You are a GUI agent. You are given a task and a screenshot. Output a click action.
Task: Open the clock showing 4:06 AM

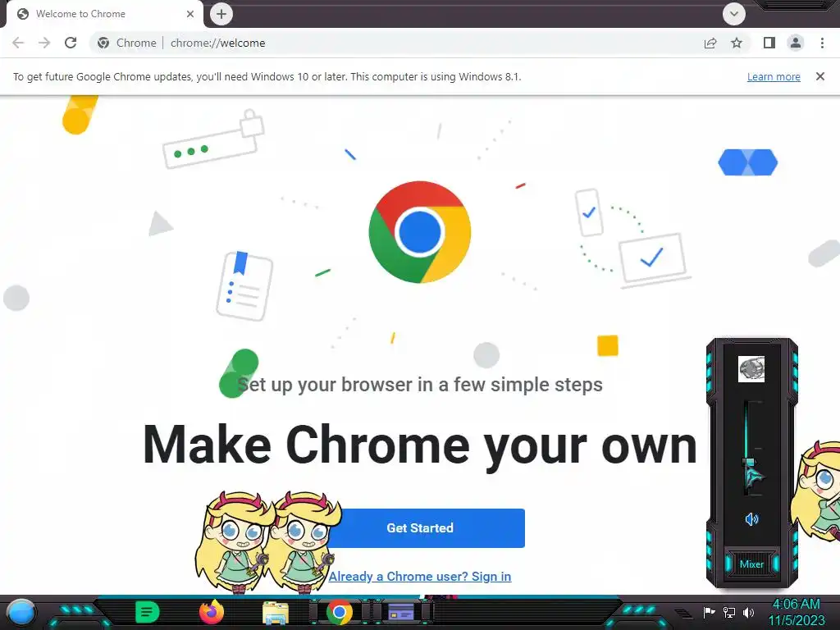tap(797, 612)
